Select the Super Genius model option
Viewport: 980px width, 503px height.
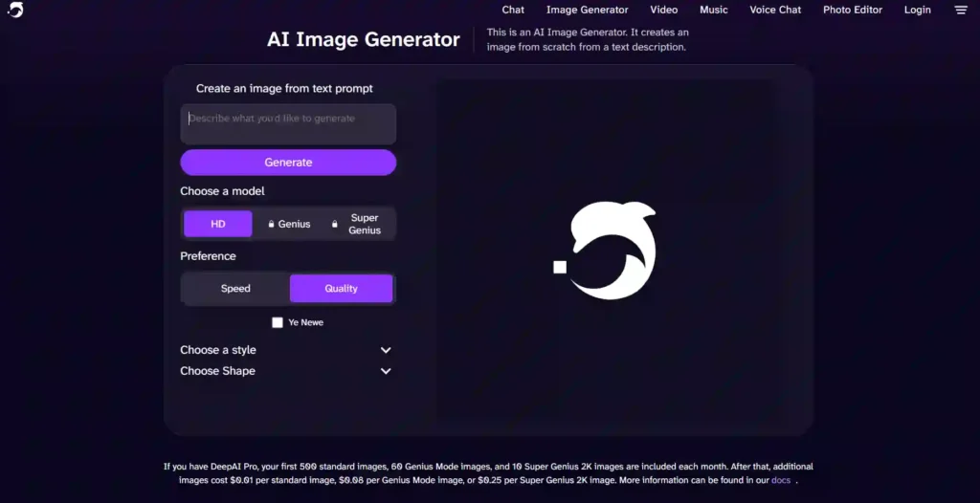tap(359, 224)
